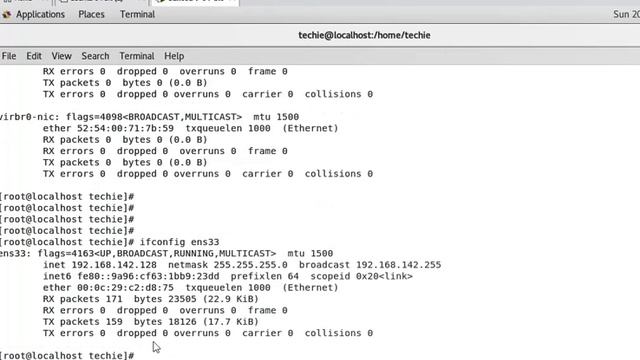Open the File menu in the terminal window
Screen dimensions: 640x360
click(x=9, y=56)
